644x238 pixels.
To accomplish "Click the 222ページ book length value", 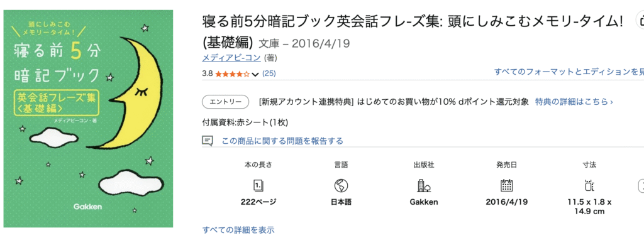I will tap(258, 202).
